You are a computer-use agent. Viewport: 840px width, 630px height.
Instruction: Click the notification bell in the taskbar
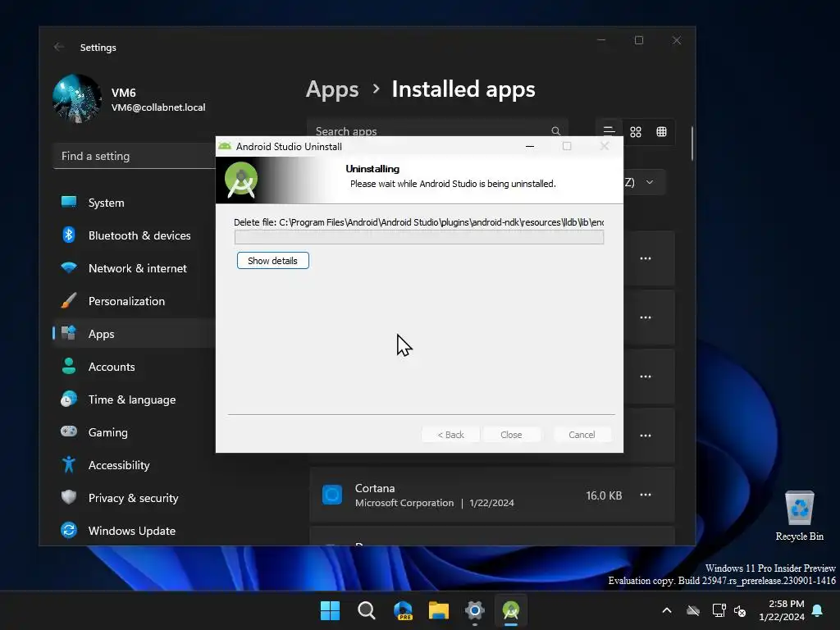(x=818, y=610)
